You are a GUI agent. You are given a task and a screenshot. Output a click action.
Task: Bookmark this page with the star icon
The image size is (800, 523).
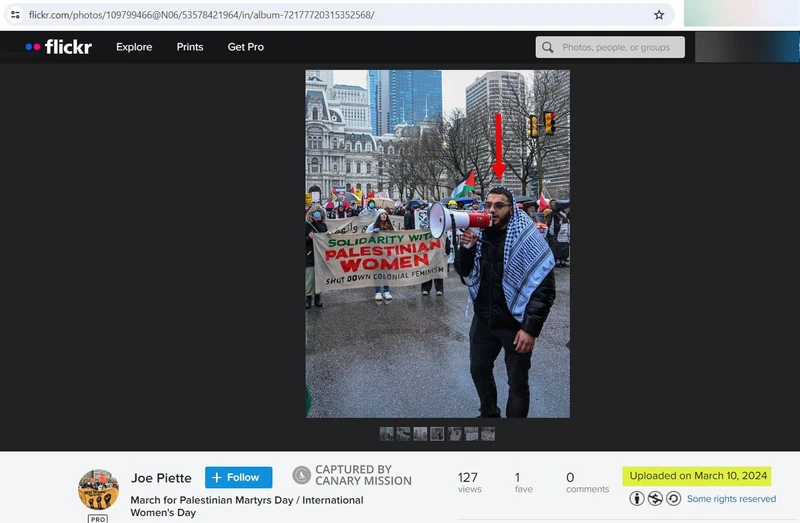[659, 15]
